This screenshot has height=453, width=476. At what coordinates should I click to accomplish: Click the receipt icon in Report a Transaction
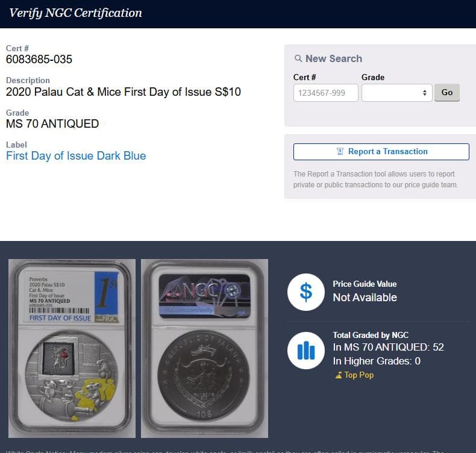click(x=340, y=152)
